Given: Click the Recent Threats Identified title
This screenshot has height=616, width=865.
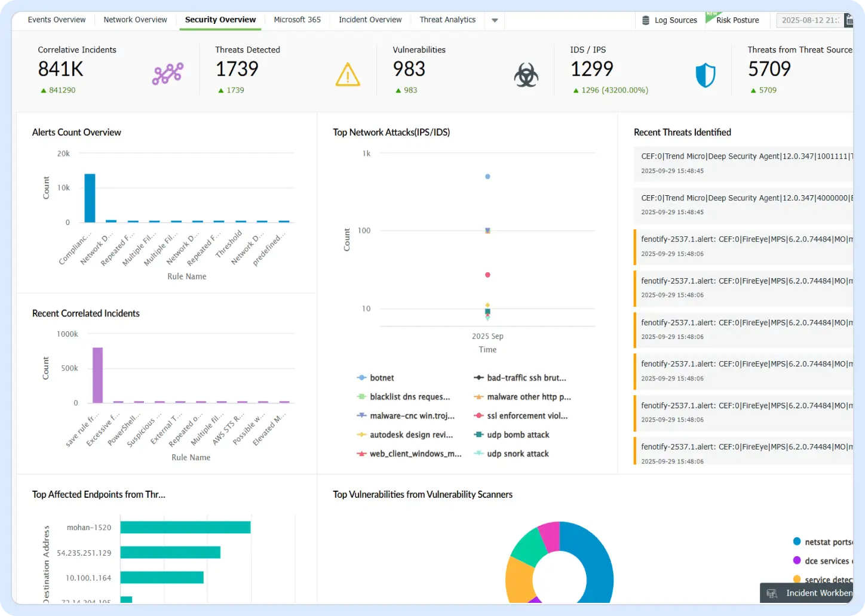Looking at the screenshot, I should (682, 133).
